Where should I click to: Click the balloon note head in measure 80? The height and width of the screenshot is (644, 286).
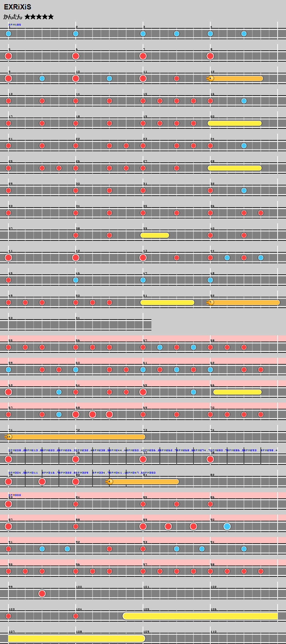[x=110, y=482]
